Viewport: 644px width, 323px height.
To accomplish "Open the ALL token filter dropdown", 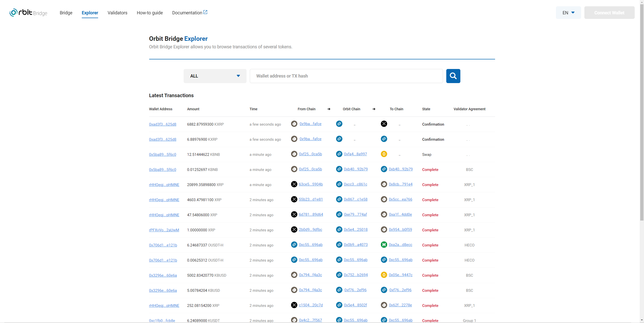I will pos(215,76).
